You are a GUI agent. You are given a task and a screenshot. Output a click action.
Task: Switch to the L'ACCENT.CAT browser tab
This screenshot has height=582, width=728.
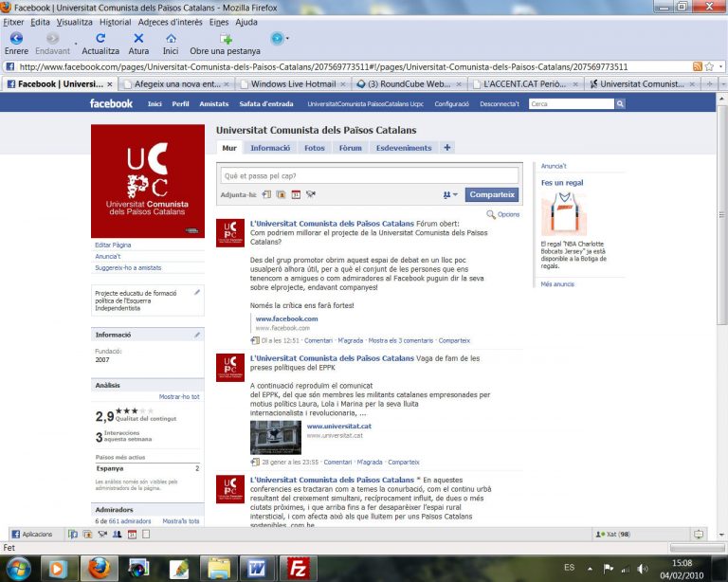(524, 84)
